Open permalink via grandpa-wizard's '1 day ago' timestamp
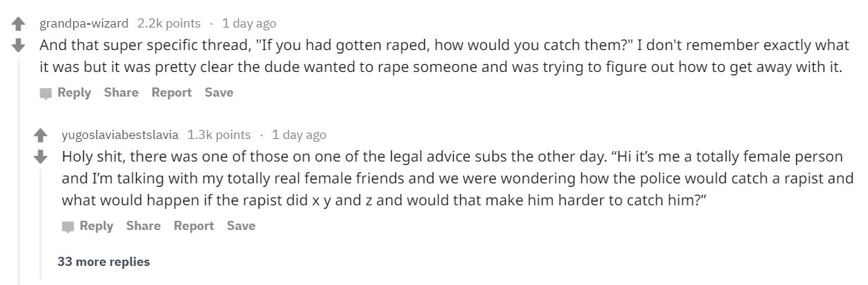This screenshot has width=868, height=285. tap(249, 23)
